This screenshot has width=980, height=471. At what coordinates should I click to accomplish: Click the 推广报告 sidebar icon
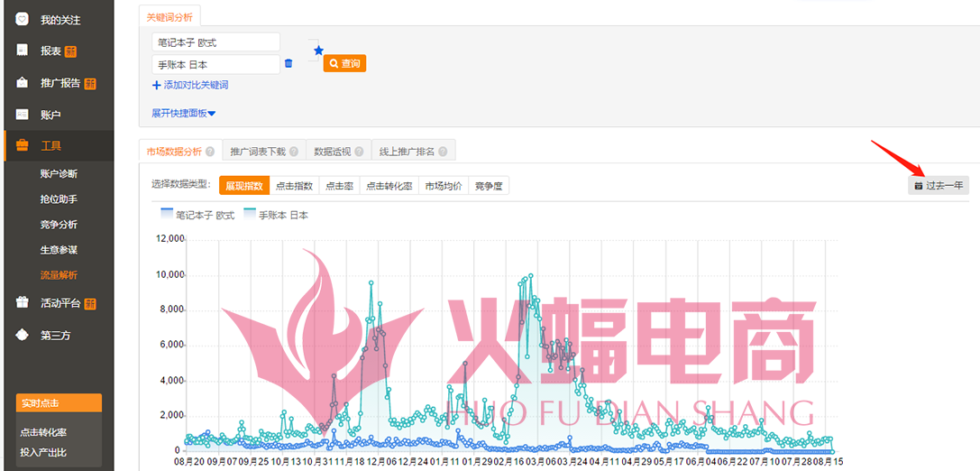tap(23, 83)
